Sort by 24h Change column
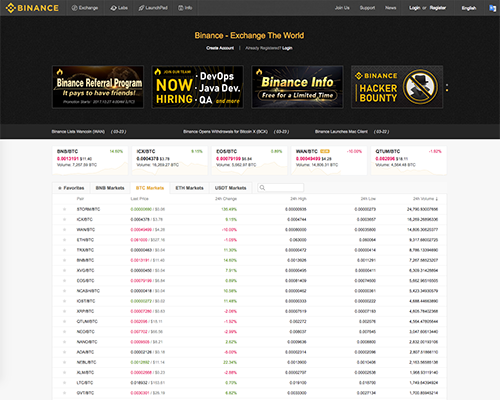Image resolution: width=500 pixels, height=400 pixels. [x=226, y=199]
